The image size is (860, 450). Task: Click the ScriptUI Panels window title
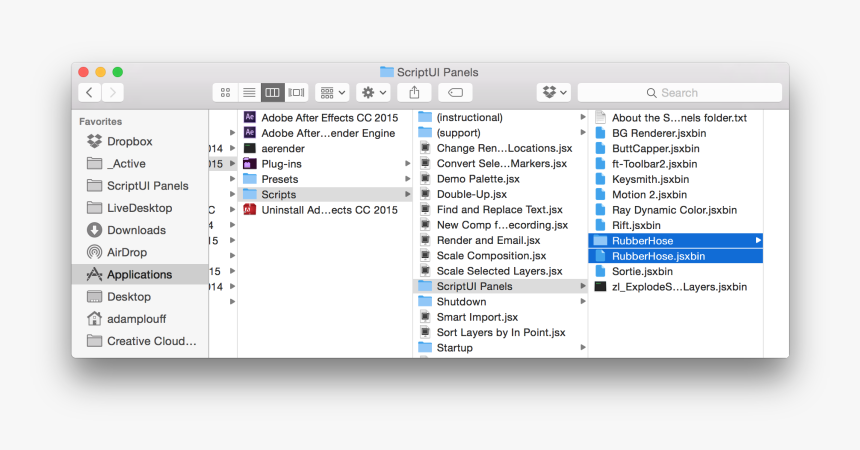pyautogui.click(x=437, y=72)
